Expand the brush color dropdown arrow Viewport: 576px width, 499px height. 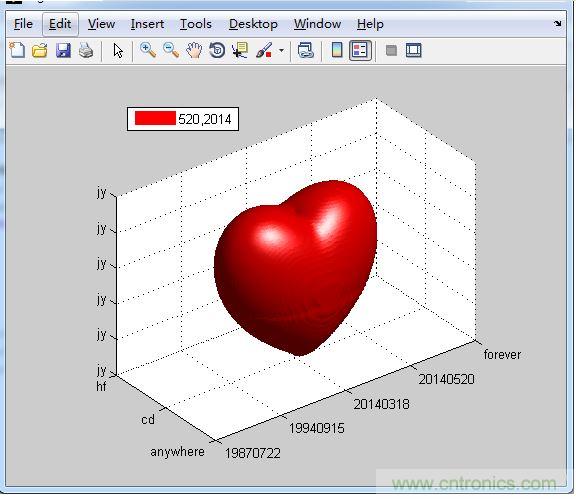tap(281, 50)
